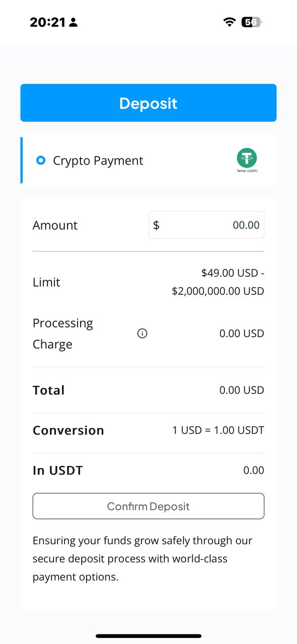The image size is (297, 644).
Task: Tap the Processing Charge label
Action: [63, 334]
